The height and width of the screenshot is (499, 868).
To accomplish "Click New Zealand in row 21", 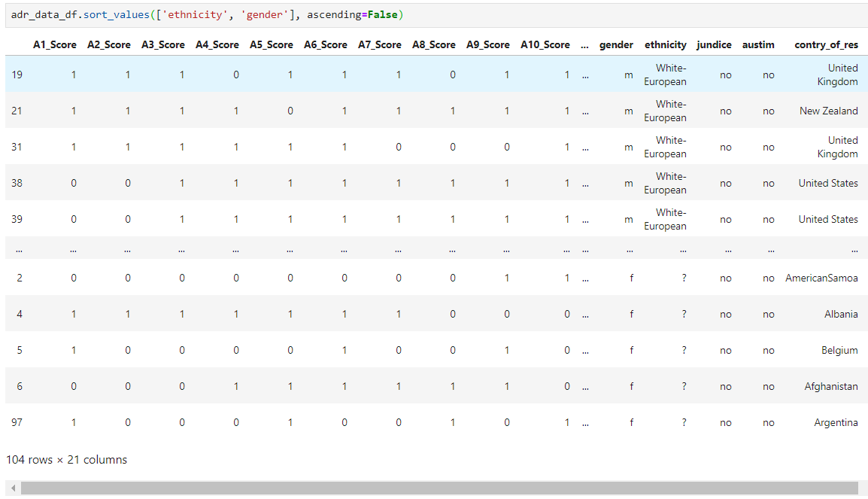I will pyautogui.click(x=829, y=111).
